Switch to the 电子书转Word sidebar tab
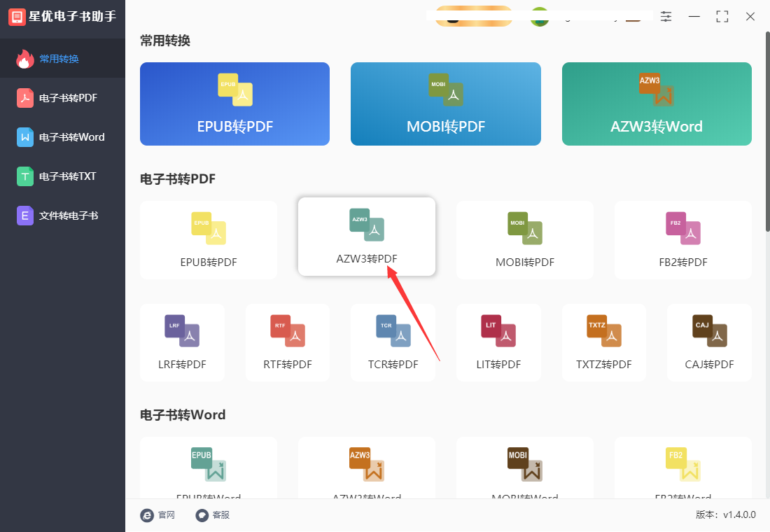 click(62, 137)
